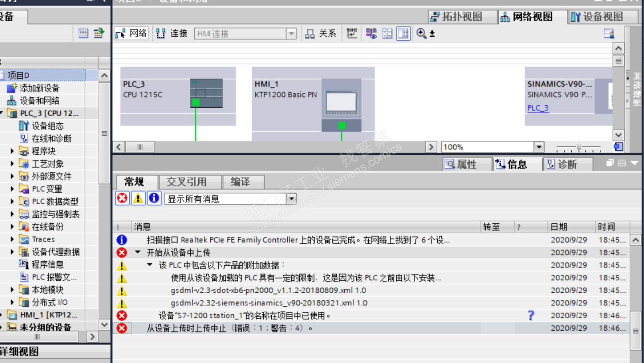Click the green PROFINET port on HMI_1
Viewport: 644px width, 363px height.
342,126
